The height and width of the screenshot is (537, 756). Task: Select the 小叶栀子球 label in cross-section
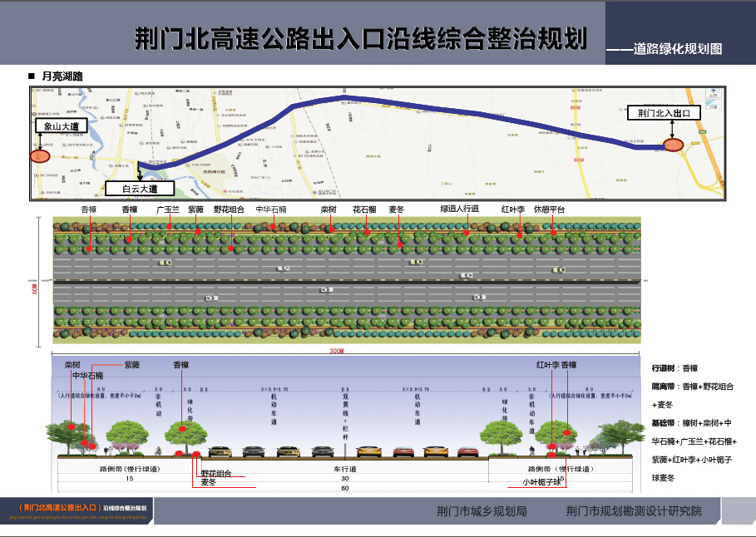(541, 482)
